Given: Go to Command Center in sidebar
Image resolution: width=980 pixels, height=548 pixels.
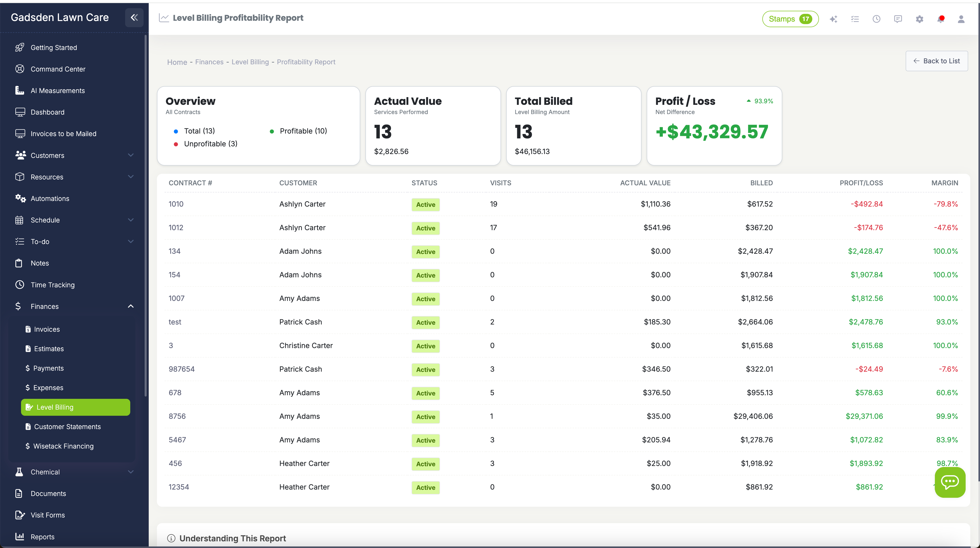Looking at the screenshot, I should pos(58,69).
